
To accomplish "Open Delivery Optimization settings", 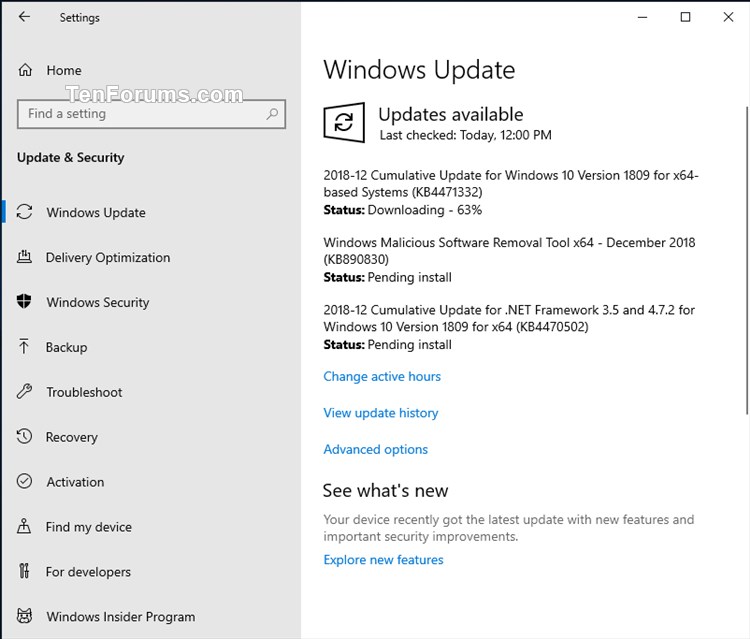I will pos(108,257).
